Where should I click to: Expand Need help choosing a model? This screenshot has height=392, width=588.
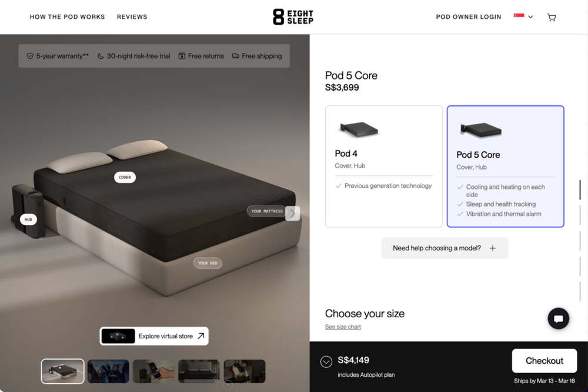[445, 248]
